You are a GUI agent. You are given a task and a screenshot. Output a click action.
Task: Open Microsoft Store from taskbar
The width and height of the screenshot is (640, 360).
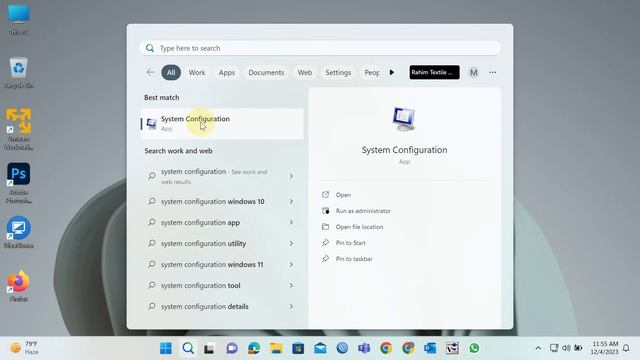click(x=298, y=348)
